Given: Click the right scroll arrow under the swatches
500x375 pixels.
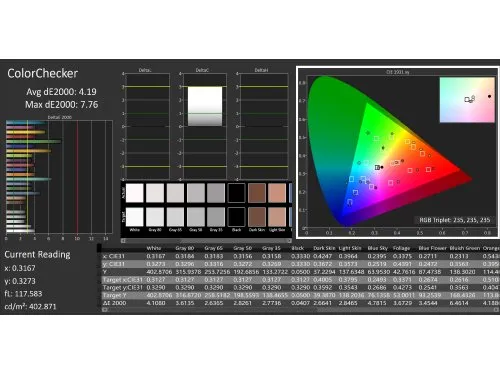Looking at the screenshot, I should (x=289, y=240).
